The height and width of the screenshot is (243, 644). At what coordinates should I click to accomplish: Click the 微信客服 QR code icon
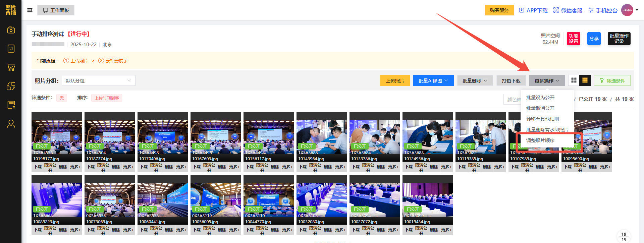[556, 10]
